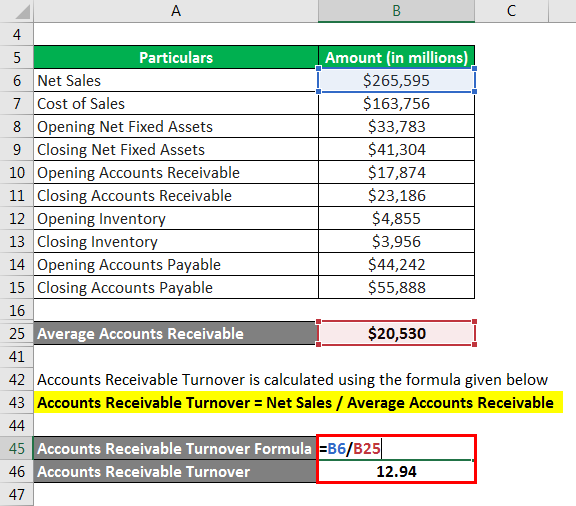Viewport: 576px width, 506px height.
Task: Select the 12.94 result cell
Action: [396, 471]
